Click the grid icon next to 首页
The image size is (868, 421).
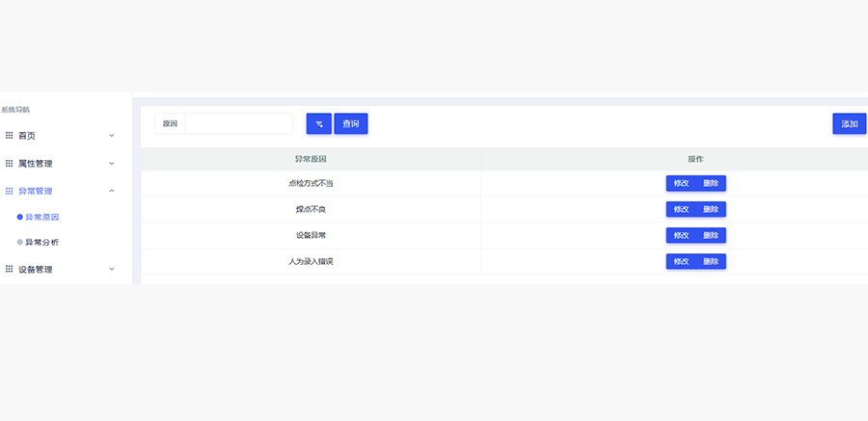(x=10, y=136)
